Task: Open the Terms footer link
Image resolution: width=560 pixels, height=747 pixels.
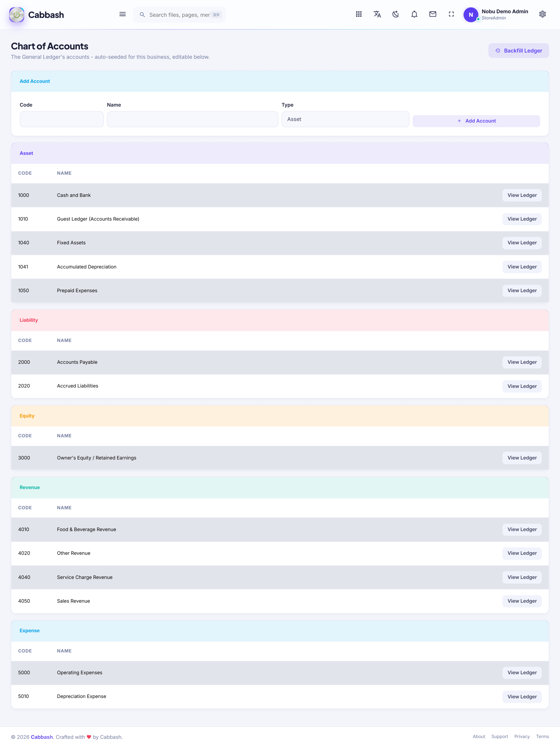Action: tap(542, 736)
